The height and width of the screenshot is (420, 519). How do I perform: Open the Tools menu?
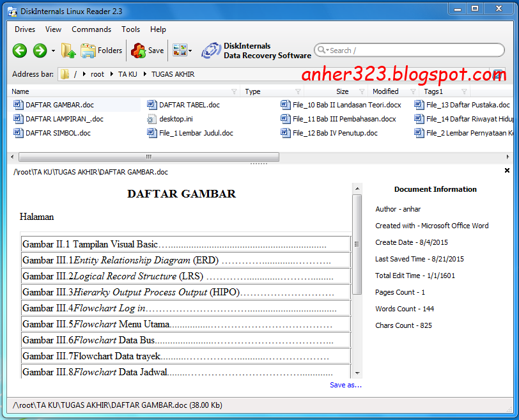130,29
